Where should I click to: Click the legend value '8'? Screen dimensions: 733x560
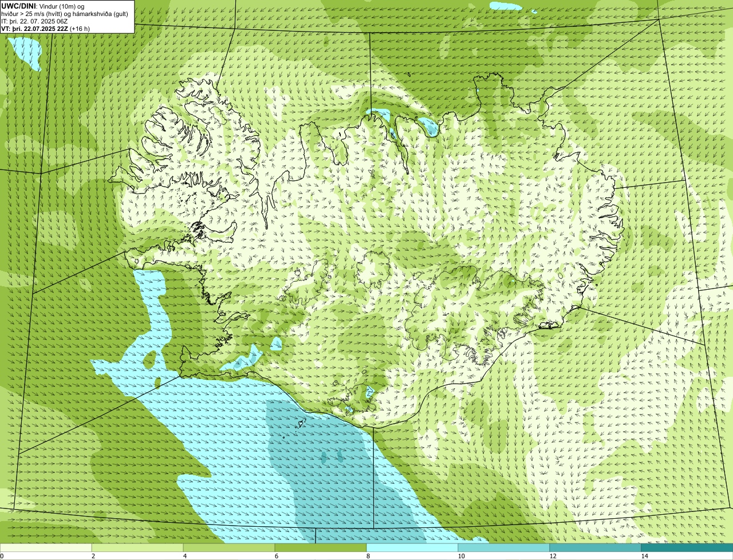coord(368,556)
